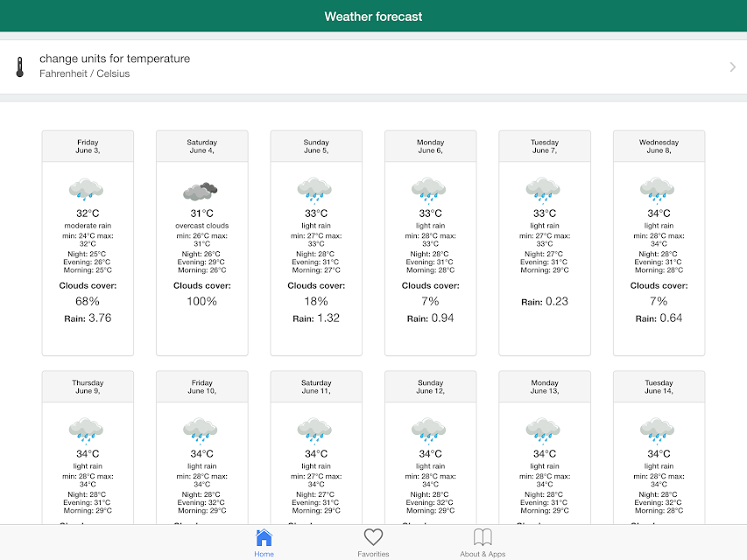Click the 68% clouds cover value
This screenshot has height=560, width=747.
88,301
